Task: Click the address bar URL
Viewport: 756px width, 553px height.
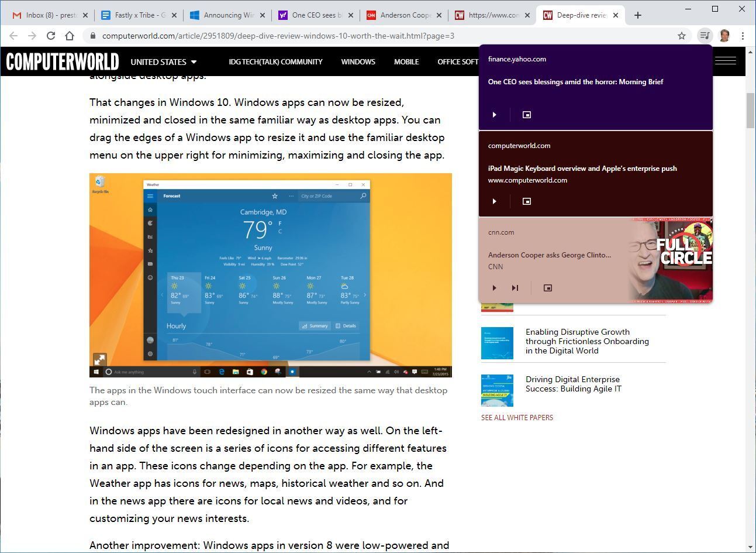Action: [x=278, y=36]
